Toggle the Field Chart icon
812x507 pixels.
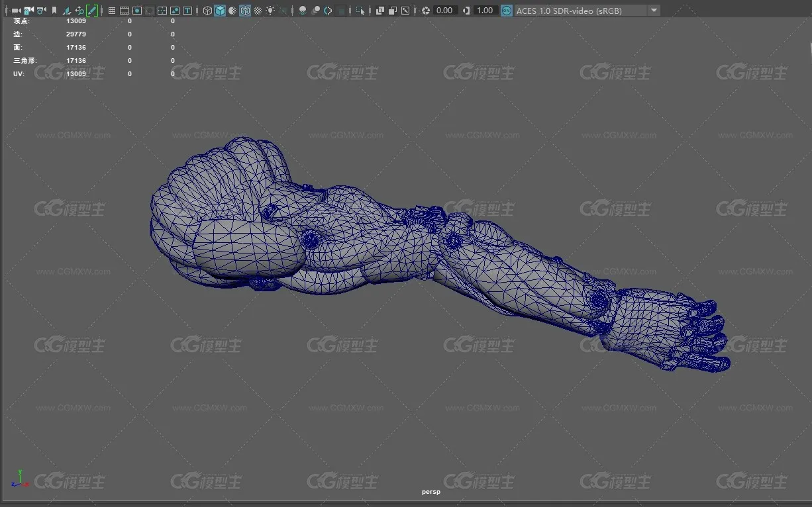(162, 11)
